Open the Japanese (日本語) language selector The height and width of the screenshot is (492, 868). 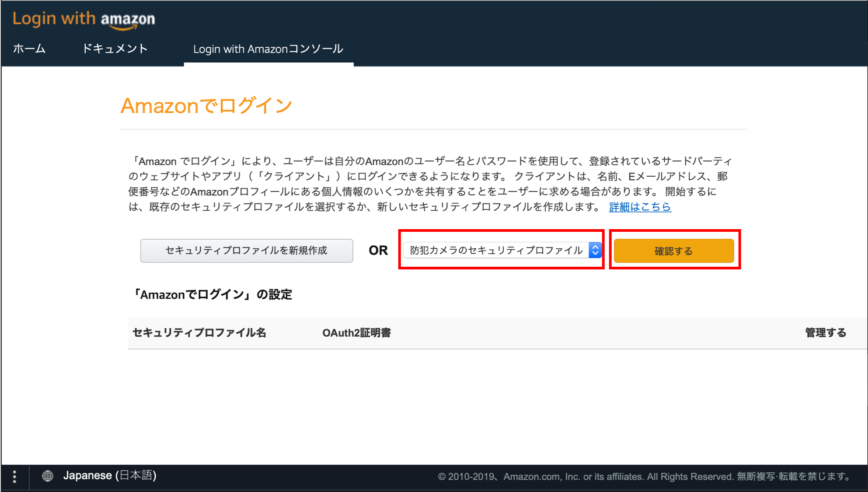pyautogui.click(x=110, y=475)
